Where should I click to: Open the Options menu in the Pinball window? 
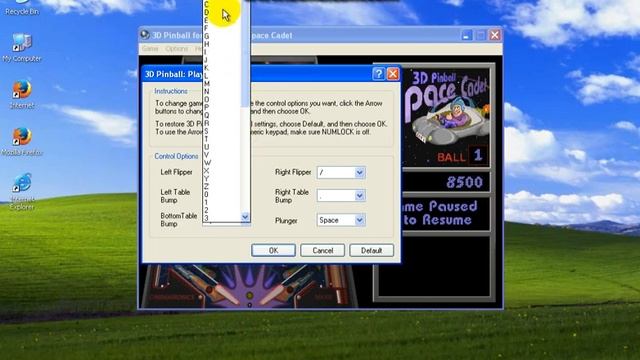click(176, 49)
